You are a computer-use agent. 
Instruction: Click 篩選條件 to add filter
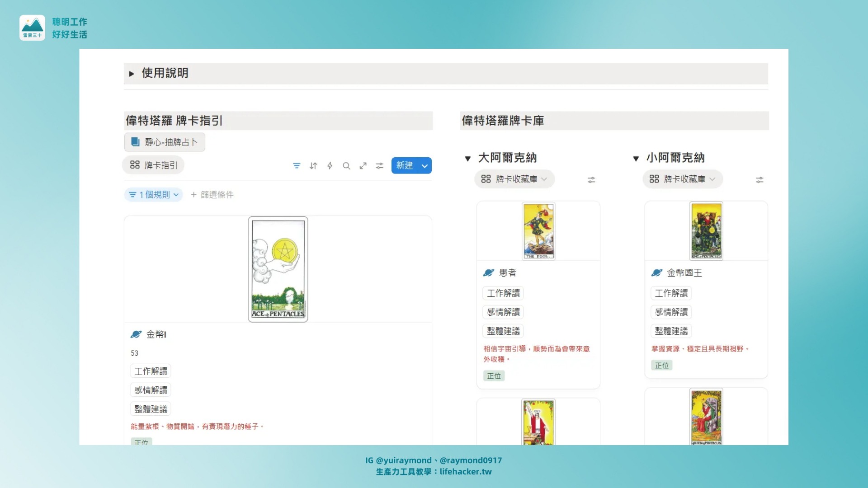[212, 195]
